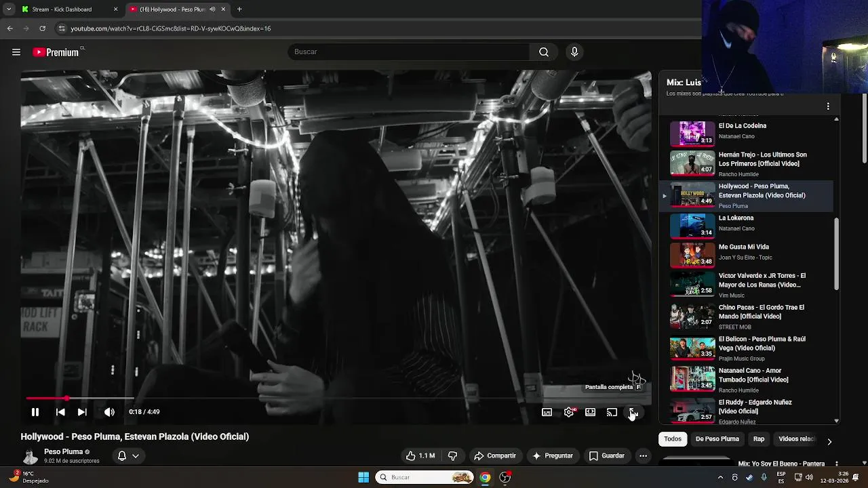Screen dimensions: 868x488
Task: View site information icon in address bar
Action: pyautogui.click(x=61, y=28)
